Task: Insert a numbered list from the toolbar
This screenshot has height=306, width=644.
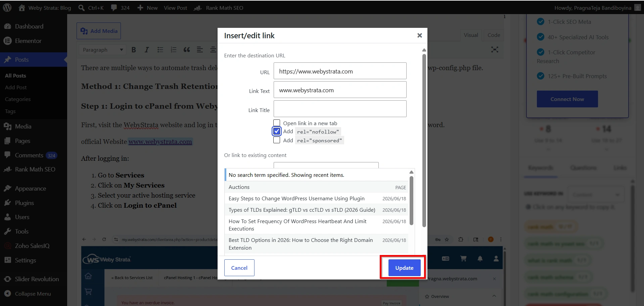Action: tap(173, 50)
